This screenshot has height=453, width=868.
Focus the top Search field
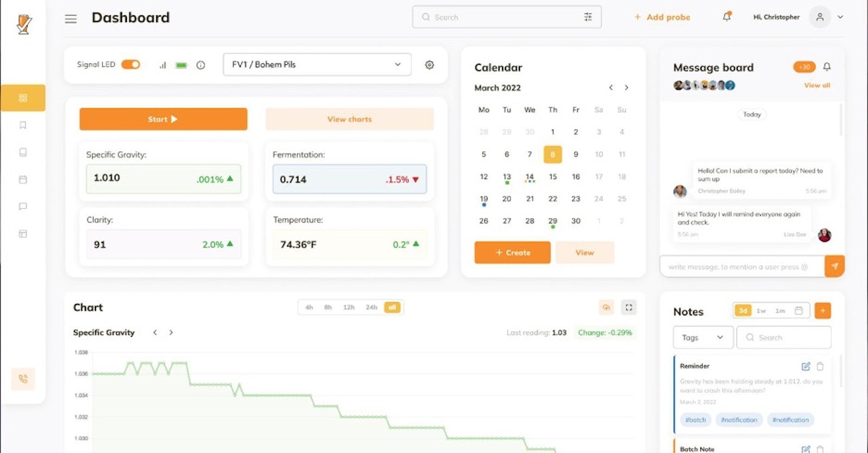point(507,17)
